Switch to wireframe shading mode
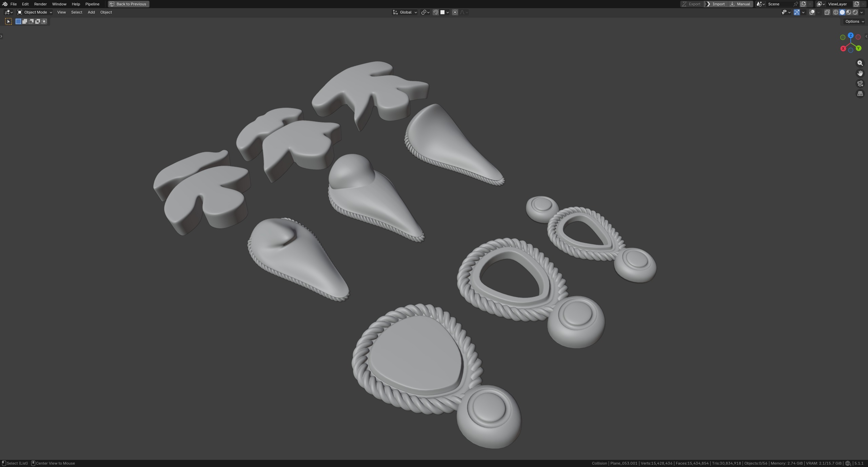 (x=836, y=12)
